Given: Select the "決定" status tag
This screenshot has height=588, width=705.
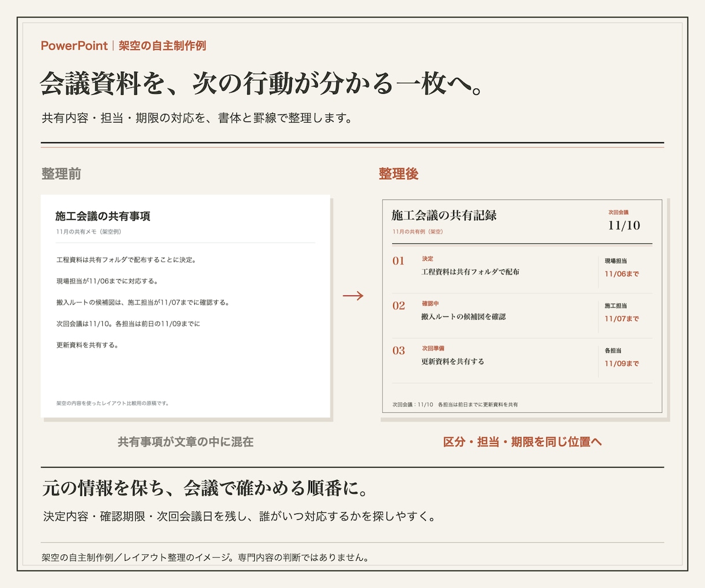Looking at the screenshot, I should [x=428, y=259].
